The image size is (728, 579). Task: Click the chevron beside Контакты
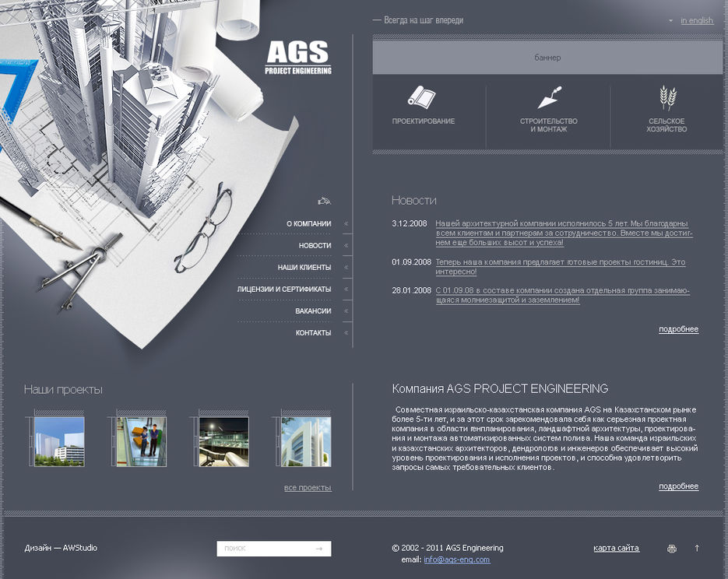coord(346,332)
